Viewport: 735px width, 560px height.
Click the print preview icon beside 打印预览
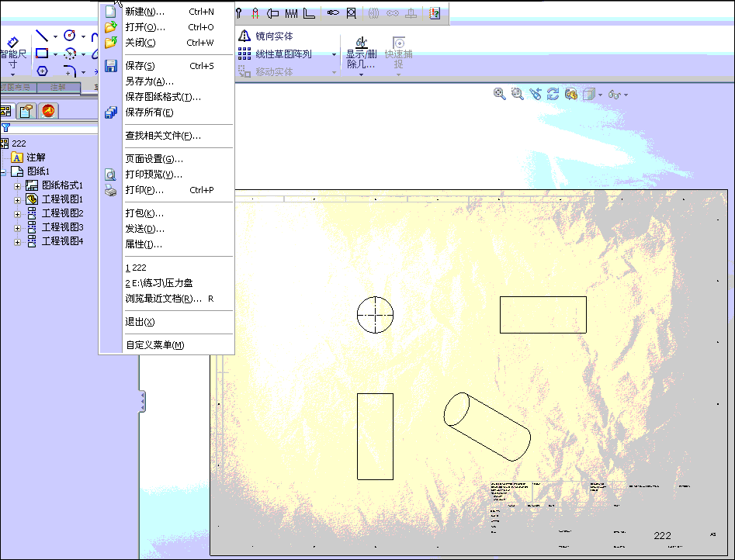click(111, 175)
